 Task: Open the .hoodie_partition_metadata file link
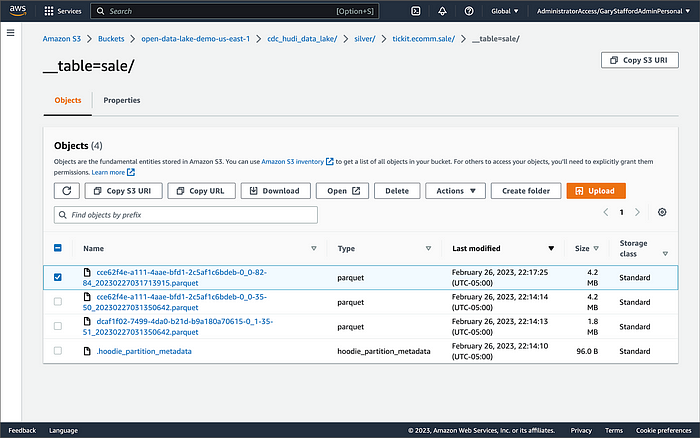point(144,351)
